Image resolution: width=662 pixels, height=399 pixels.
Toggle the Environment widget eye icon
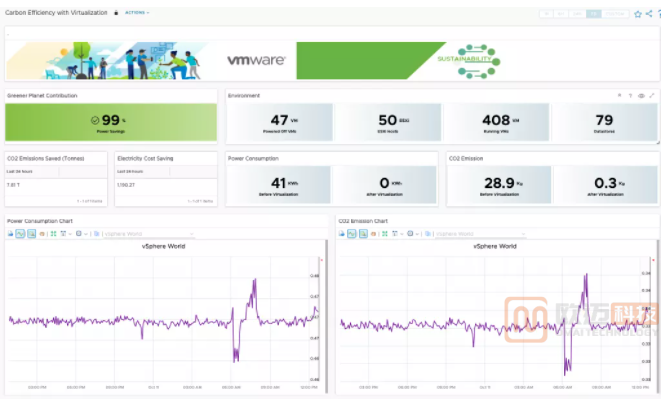[x=641, y=96]
